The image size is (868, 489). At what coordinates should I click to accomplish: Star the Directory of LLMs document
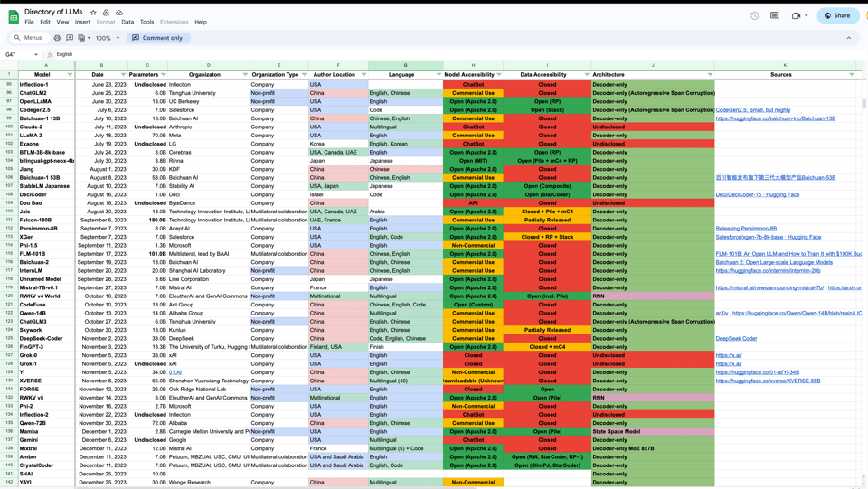(x=93, y=13)
